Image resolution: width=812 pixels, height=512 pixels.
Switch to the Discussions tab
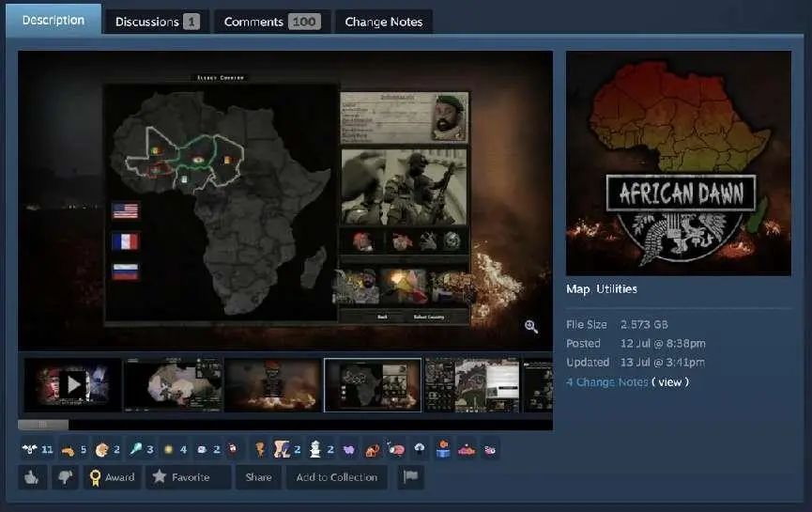click(x=157, y=22)
